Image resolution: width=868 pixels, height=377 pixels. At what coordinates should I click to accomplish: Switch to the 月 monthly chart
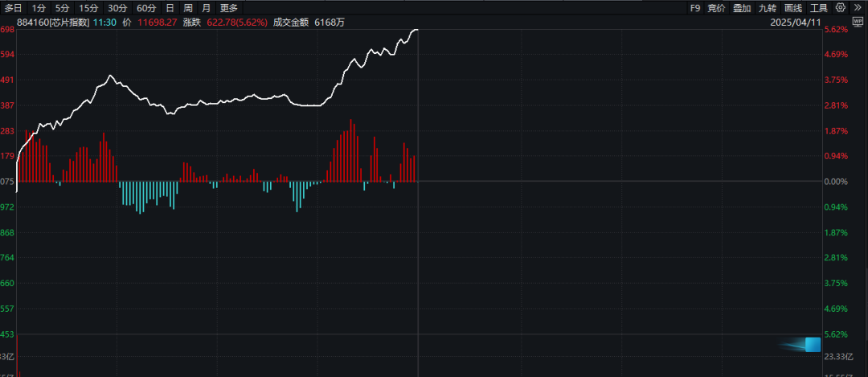tap(206, 8)
